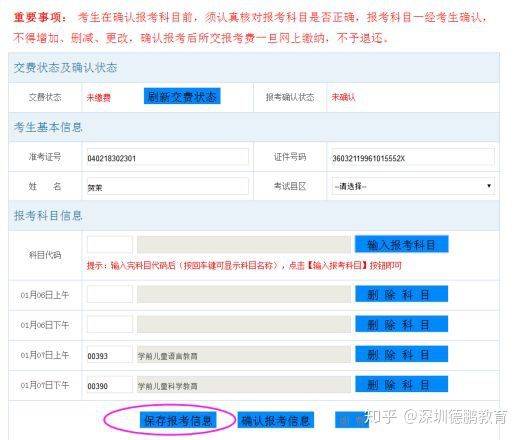Click the 01月06日下午 code input box
521x440 pixels.
[110, 324]
